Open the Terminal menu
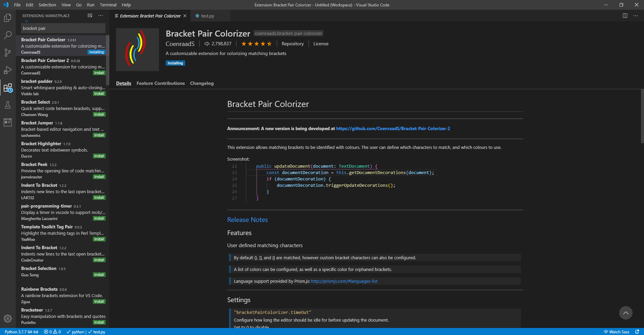 108,5
